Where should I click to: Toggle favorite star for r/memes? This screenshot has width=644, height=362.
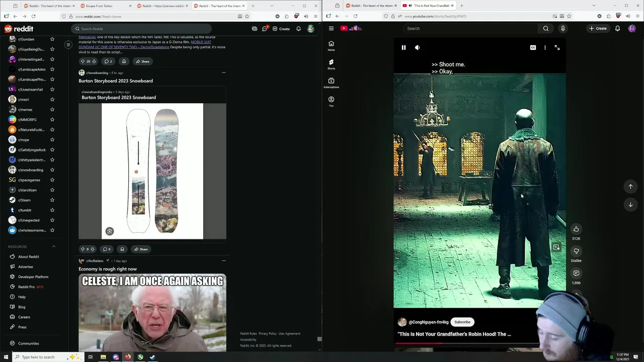click(52, 110)
